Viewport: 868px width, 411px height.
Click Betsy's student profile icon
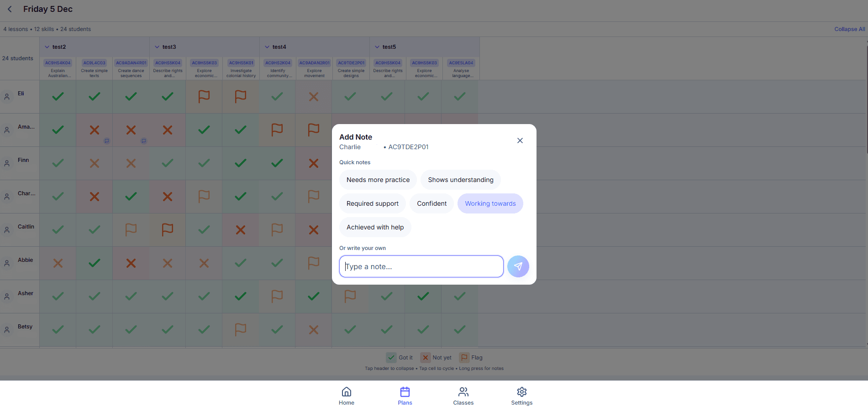pos(7,330)
